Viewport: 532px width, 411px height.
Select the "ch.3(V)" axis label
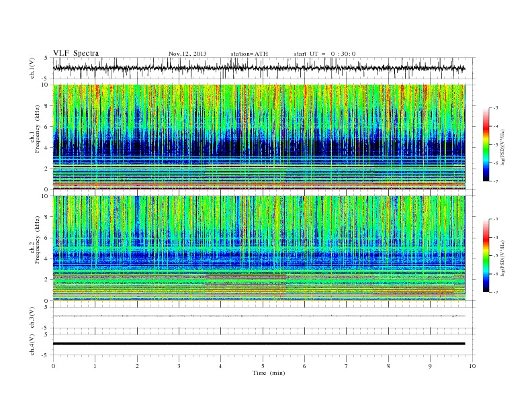tap(32, 318)
